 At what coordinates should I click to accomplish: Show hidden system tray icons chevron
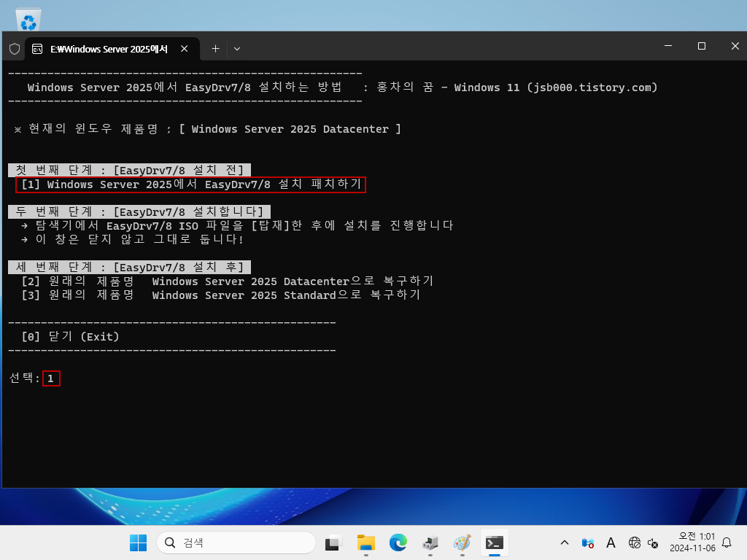coord(565,542)
